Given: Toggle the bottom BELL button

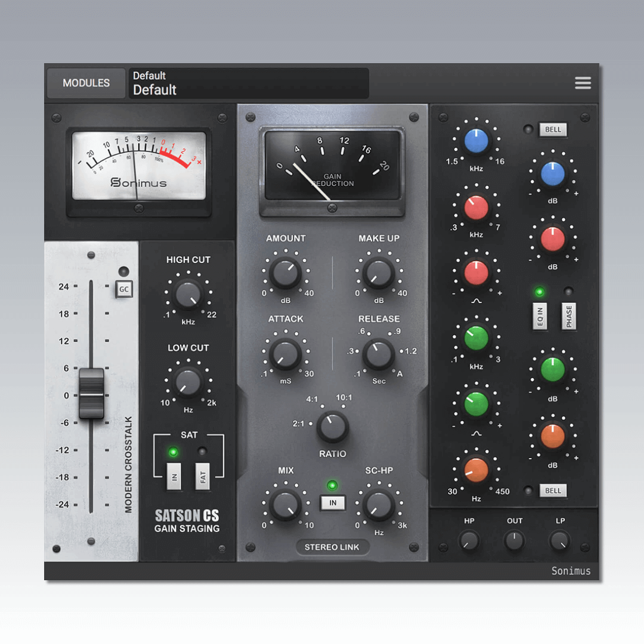Looking at the screenshot, I should point(553,490).
